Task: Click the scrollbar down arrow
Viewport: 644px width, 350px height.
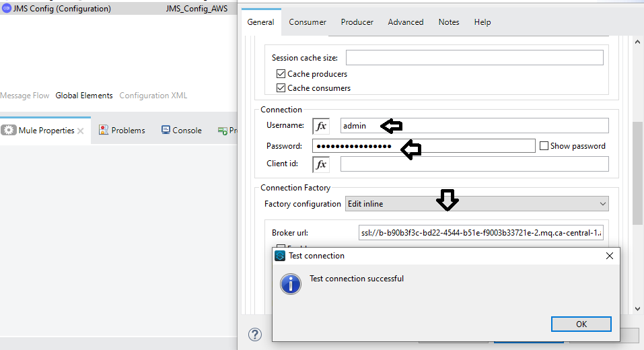Action: 637,309
